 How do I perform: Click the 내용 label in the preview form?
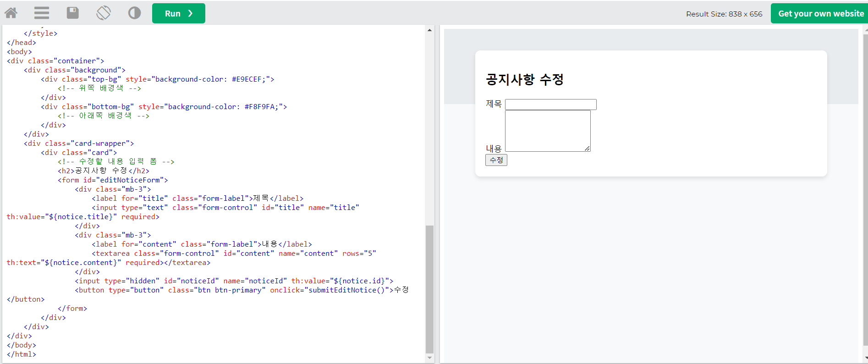(494, 149)
